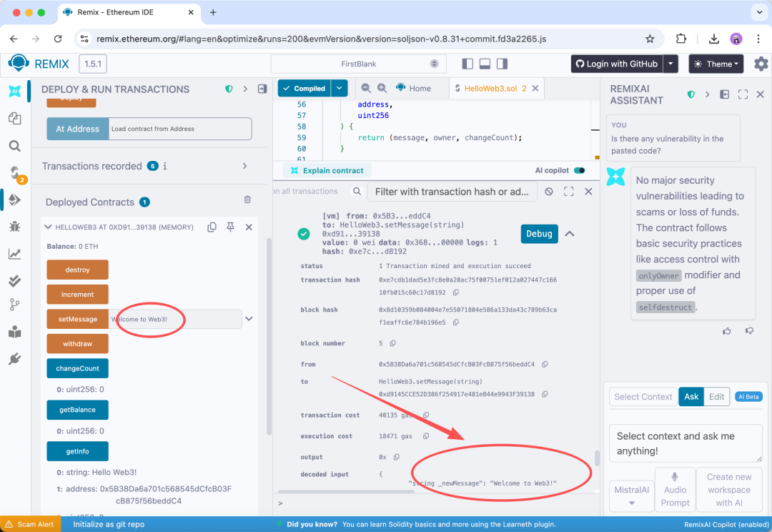The width and height of the screenshot is (772, 532).
Task: Toggle the bottom terminal panel layout
Action: click(485, 64)
